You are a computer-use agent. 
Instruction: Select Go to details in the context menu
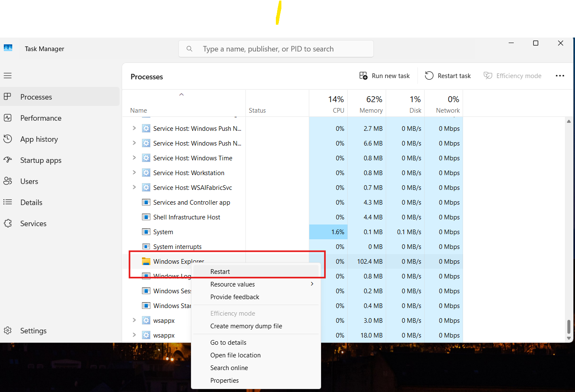coord(256,342)
